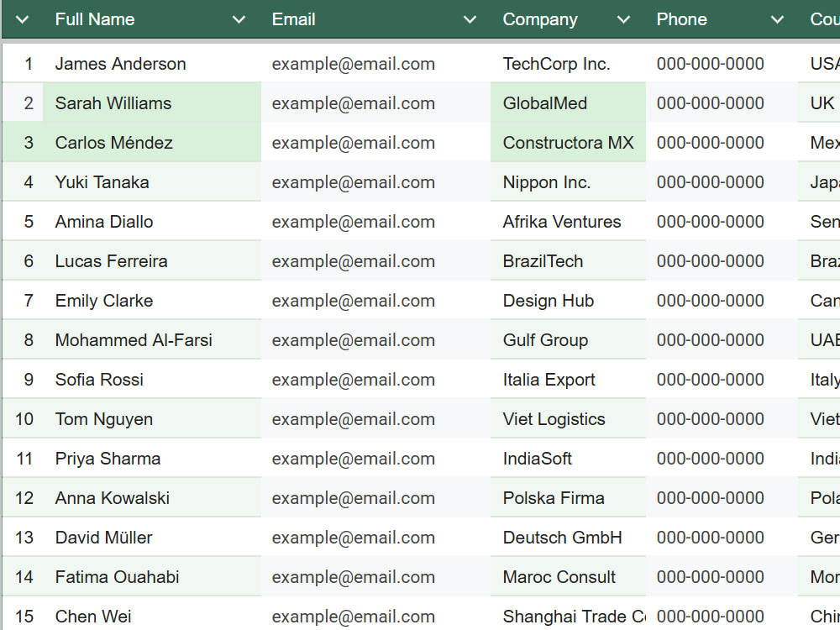Open the Company column dropdown arrow

coord(623,20)
